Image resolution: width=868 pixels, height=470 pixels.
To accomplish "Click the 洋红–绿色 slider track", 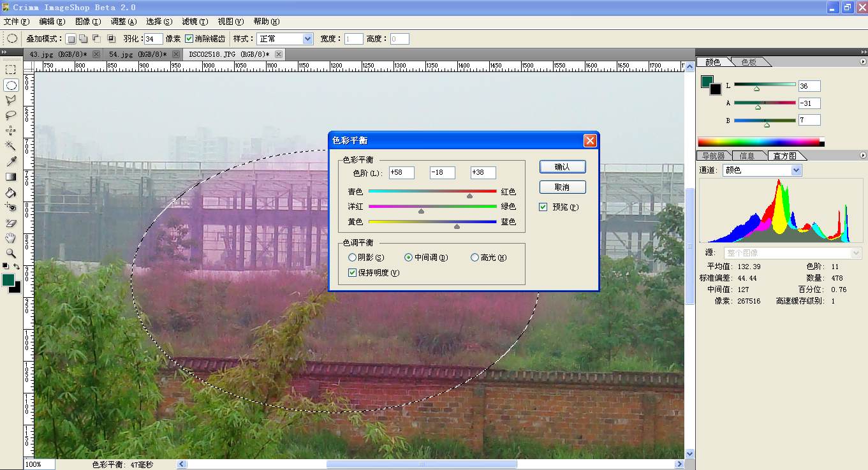I will click(x=432, y=207).
